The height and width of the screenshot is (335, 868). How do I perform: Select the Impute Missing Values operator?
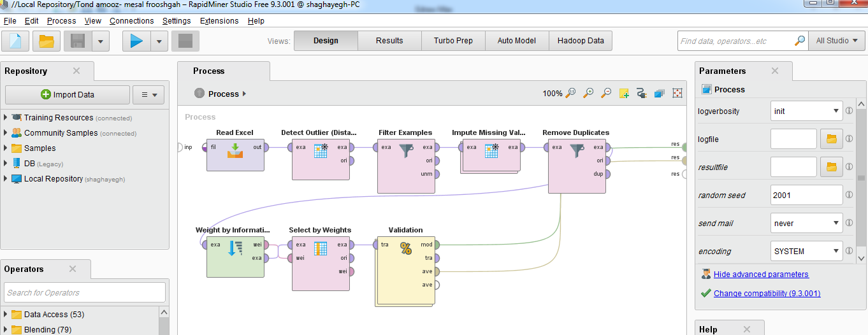(x=491, y=155)
